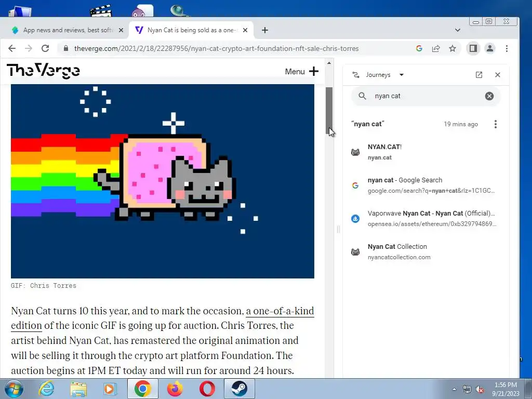Launch Opera from taskbar

pos(207,389)
